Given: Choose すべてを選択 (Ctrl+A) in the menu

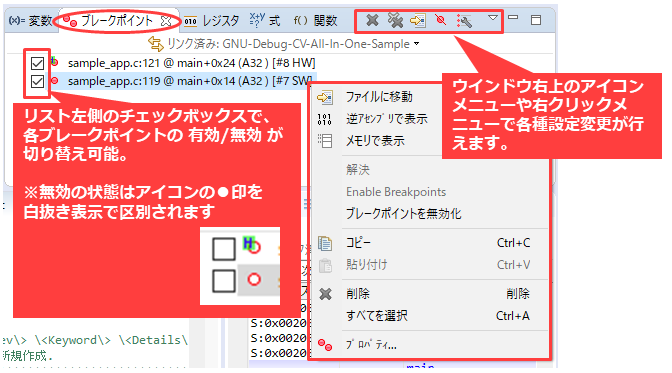Looking at the screenshot, I should pos(431,316).
